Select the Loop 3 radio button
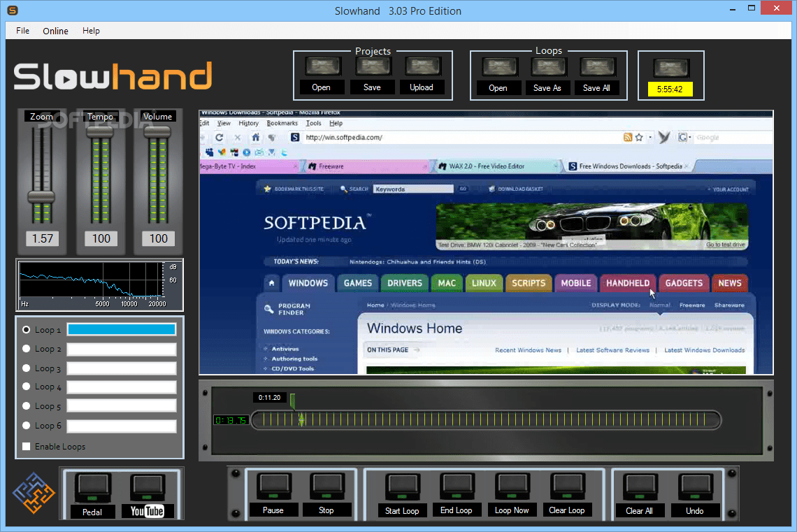Viewport: 797px width, 532px height. coord(27,368)
